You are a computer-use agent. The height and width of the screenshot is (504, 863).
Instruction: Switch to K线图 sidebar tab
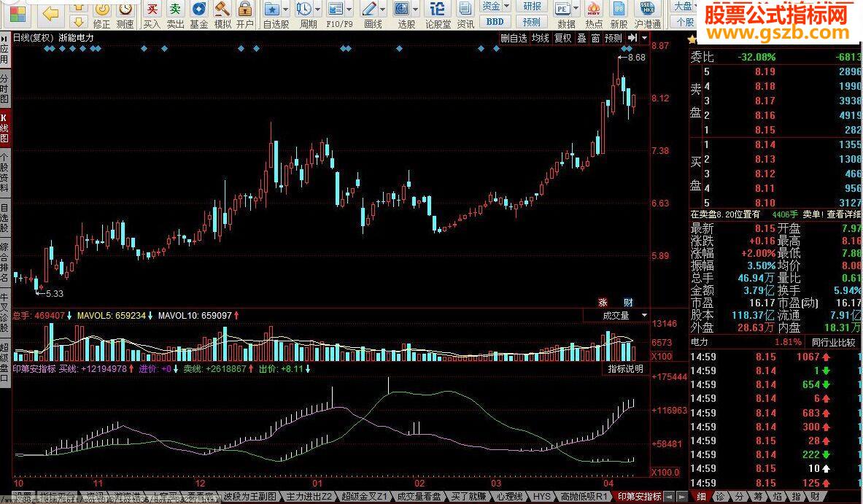pos(4,128)
